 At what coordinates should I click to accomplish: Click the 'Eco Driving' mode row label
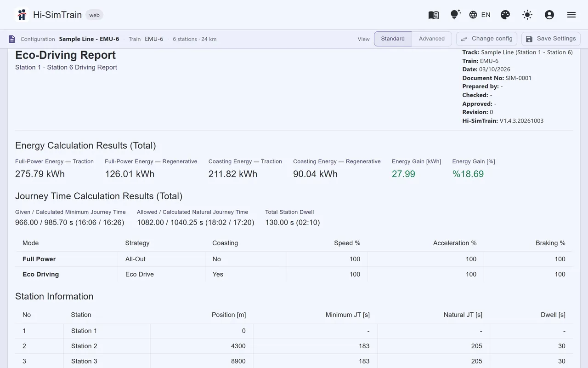41,274
